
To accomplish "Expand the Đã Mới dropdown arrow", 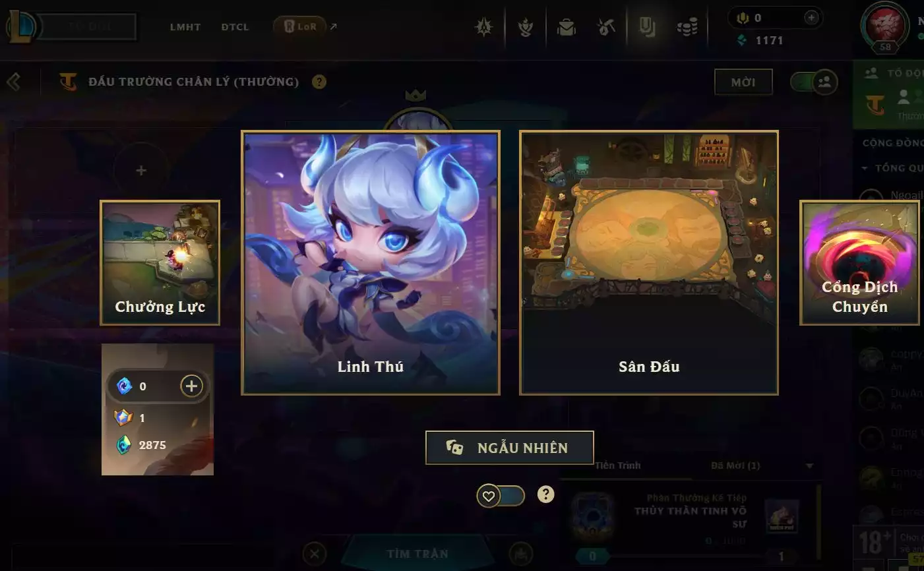I will (809, 466).
